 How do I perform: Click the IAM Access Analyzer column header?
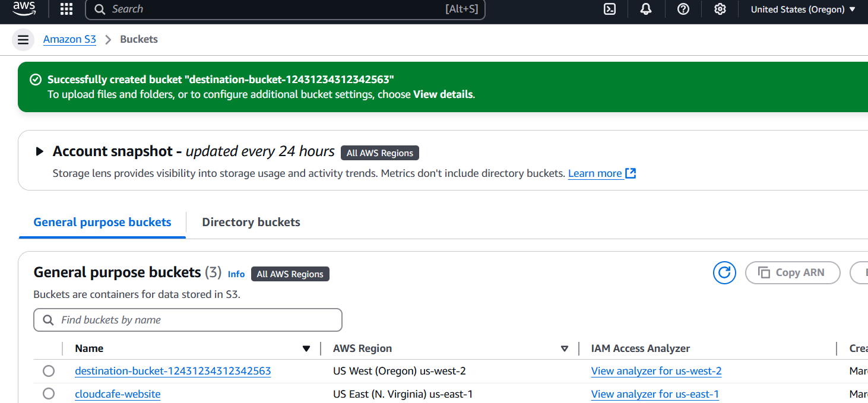(x=641, y=348)
